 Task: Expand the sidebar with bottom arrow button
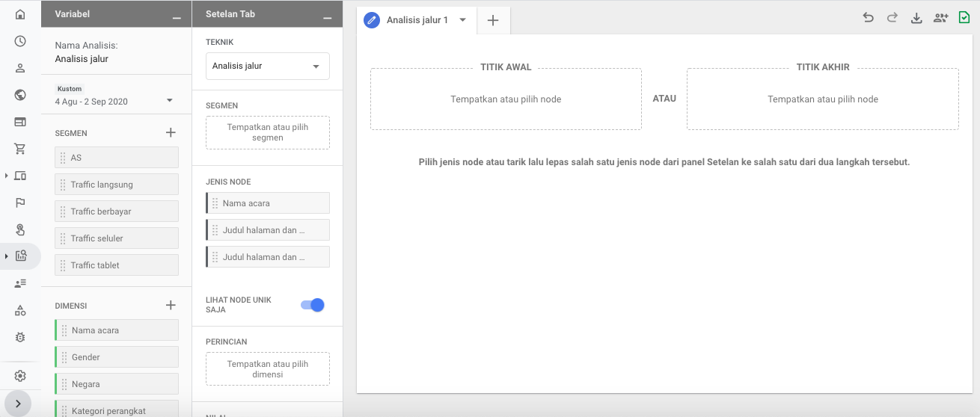coord(17,404)
